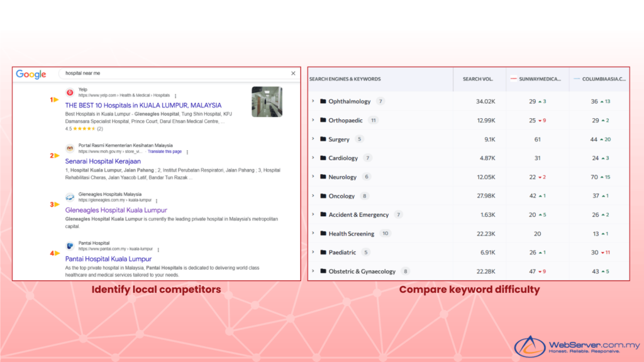
Task: Click the Translate this page link
Action: point(164,151)
